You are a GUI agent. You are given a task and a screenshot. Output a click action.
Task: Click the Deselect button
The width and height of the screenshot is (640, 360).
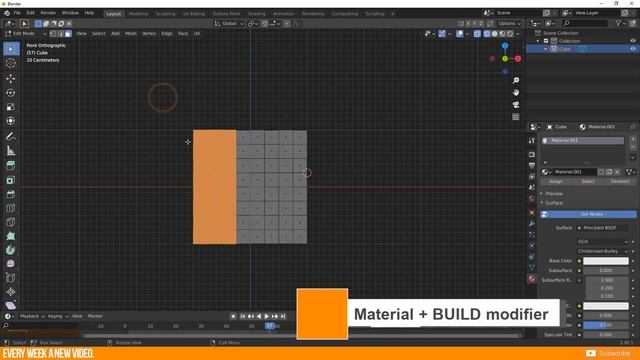click(620, 181)
